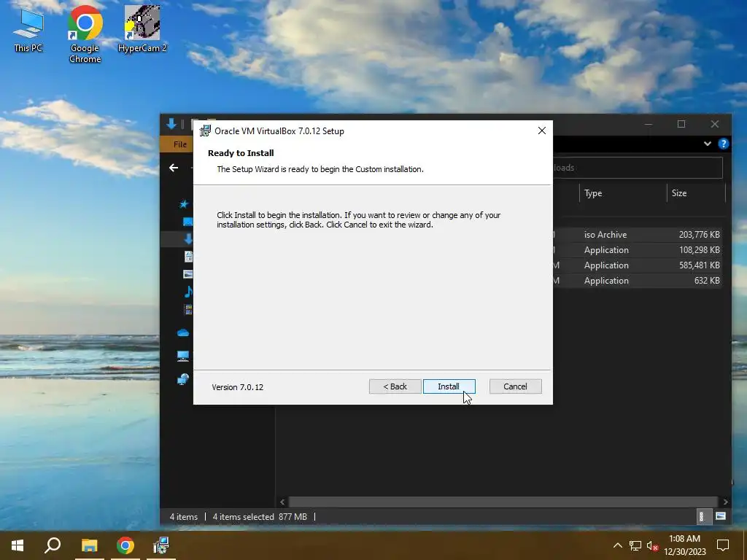Open the Windows Start menu
This screenshot has width=747, height=560.
pos(18,545)
